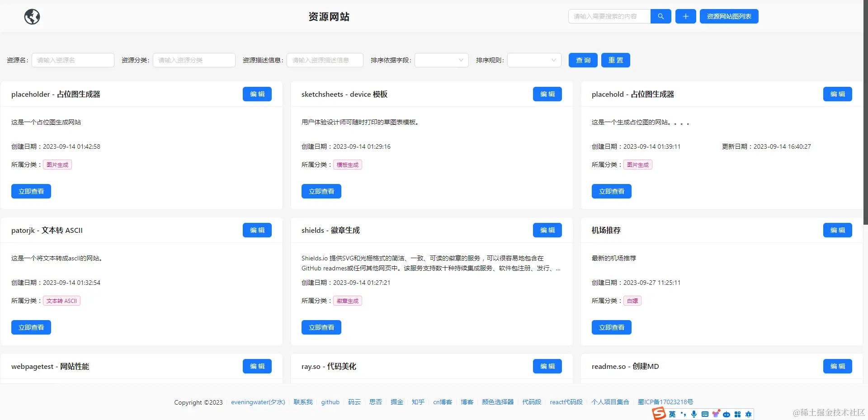The image size is (868, 420).
Task: Open react代码段 footer link
Action: point(566,402)
